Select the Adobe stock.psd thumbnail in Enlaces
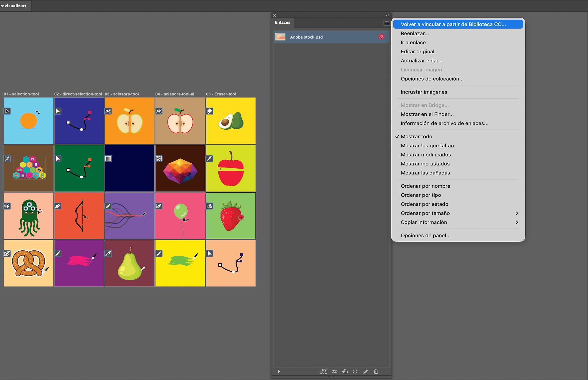The width and height of the screenshot is (588, 380). pyautogui.click(x=281, y=37)
